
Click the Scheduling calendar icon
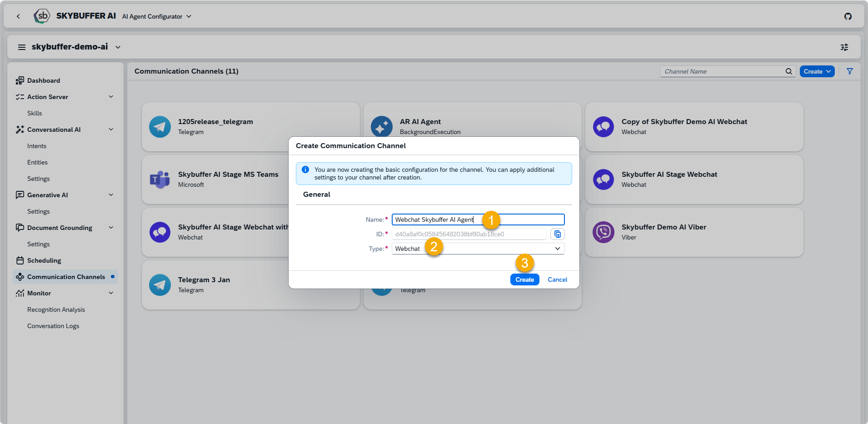point(20,260)
